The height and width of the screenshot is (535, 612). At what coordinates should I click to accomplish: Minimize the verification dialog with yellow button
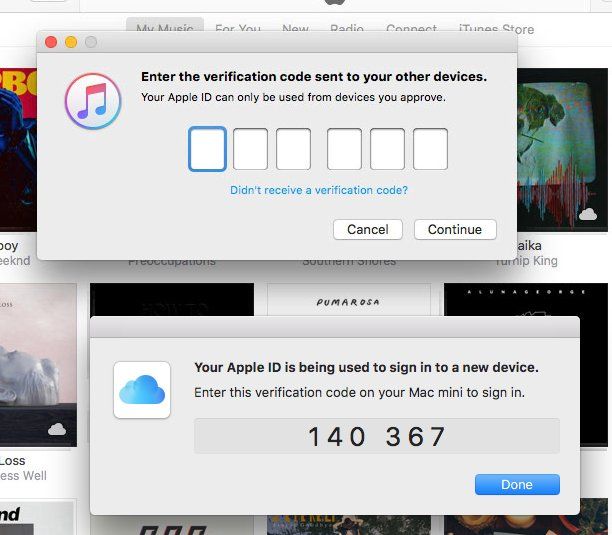[71, 42]
